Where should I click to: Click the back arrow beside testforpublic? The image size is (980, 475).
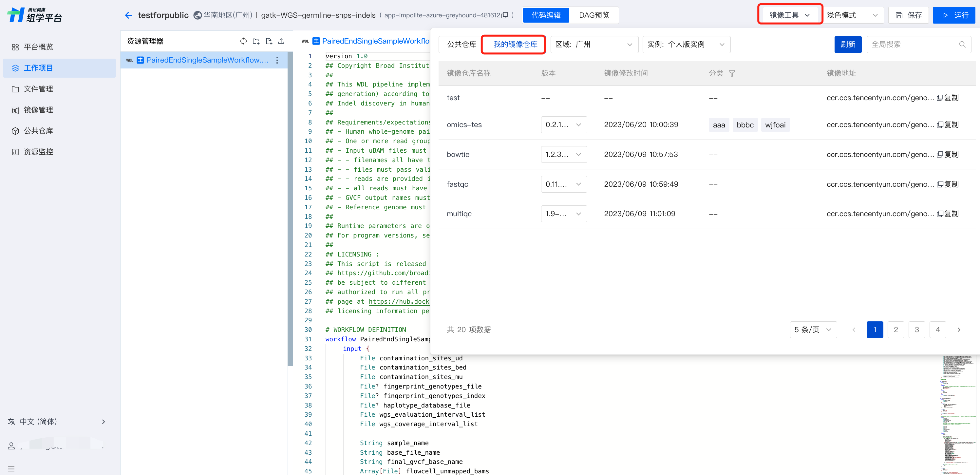point(128,15)
